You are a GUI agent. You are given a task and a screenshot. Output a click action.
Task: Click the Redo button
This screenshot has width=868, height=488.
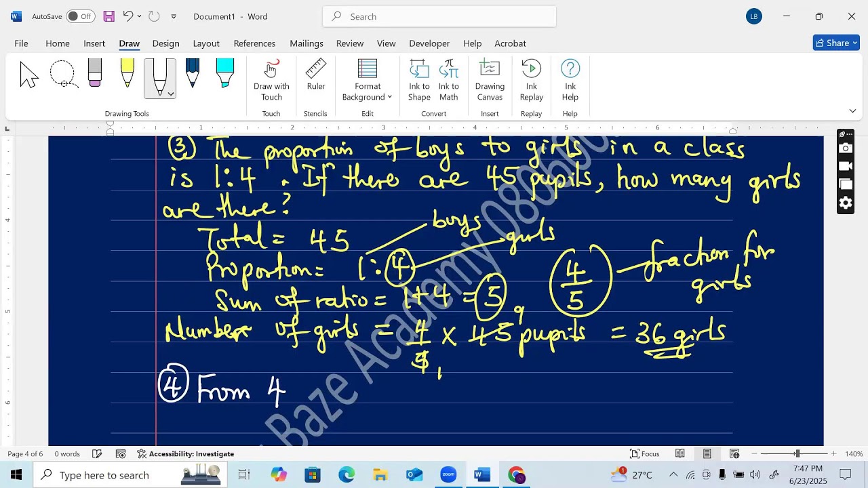tap(154, 16)
